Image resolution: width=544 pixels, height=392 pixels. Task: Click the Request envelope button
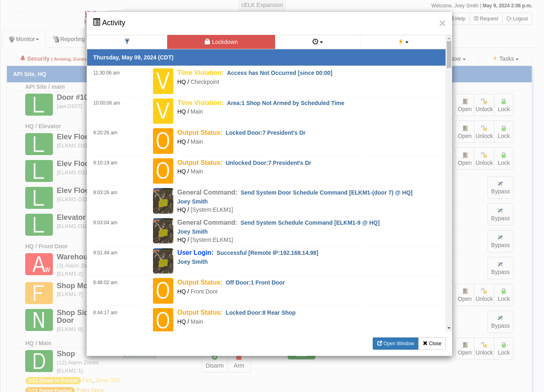(486, 19)
